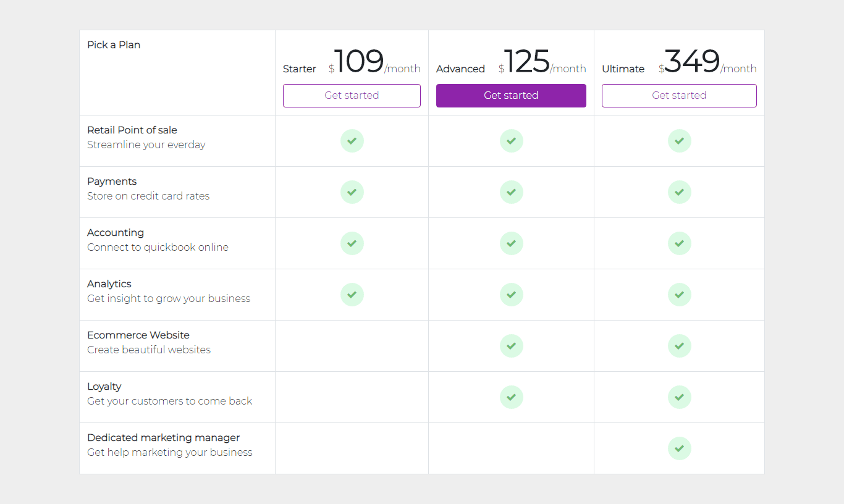The image size is (844, 504).
Task: Click the $349/month price text
Action: coord(707,61)
